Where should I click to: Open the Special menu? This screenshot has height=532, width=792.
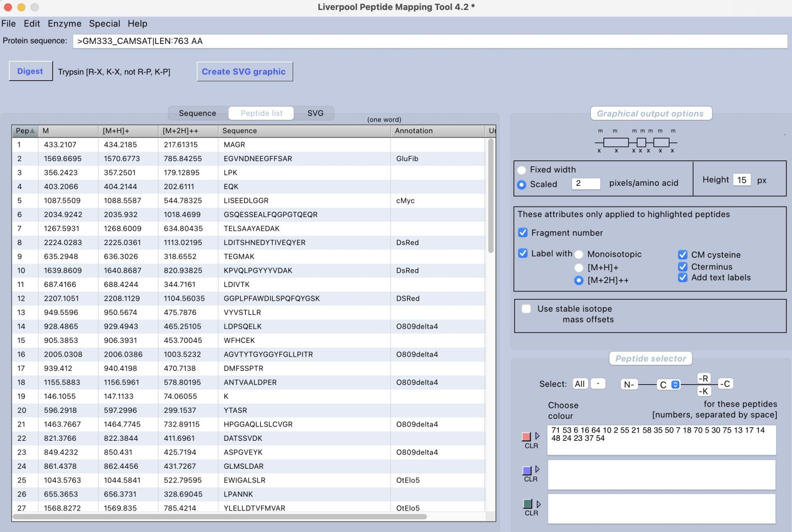pyautogui.click(x=105, y=24)
